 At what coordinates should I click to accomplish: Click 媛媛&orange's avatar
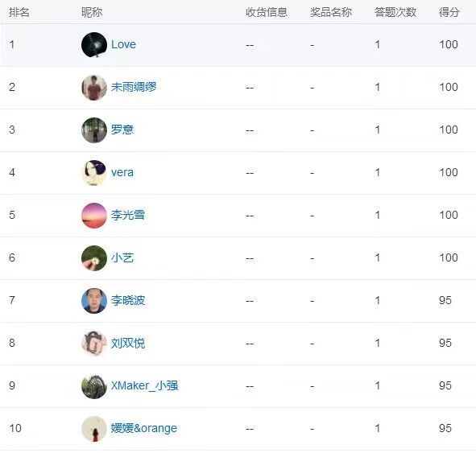94,428
